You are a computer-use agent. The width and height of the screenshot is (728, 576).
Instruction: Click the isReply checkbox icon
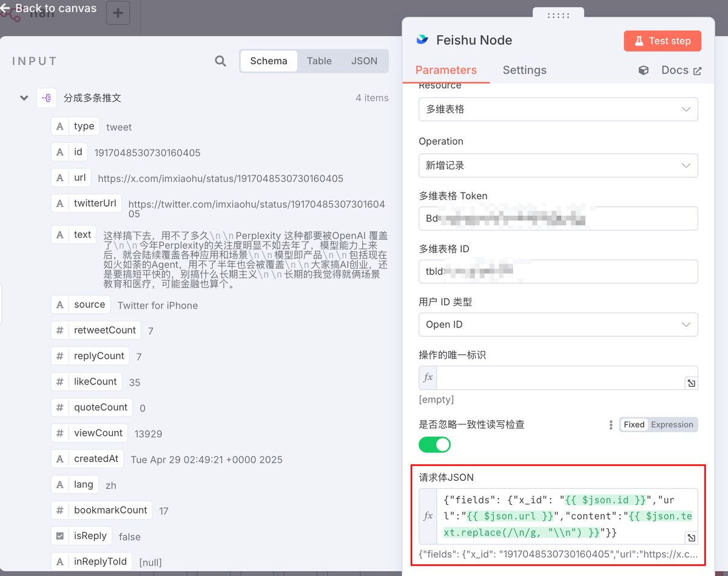pos(59,535)
